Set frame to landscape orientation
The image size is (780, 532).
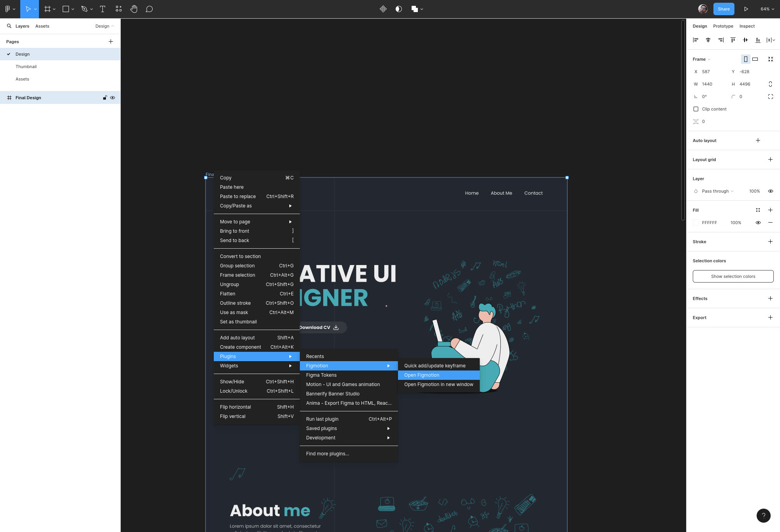pos(755,59)
